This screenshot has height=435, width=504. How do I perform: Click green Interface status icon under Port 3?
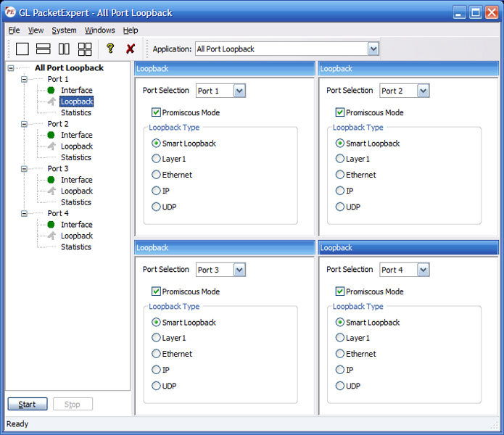coord(51,180)
